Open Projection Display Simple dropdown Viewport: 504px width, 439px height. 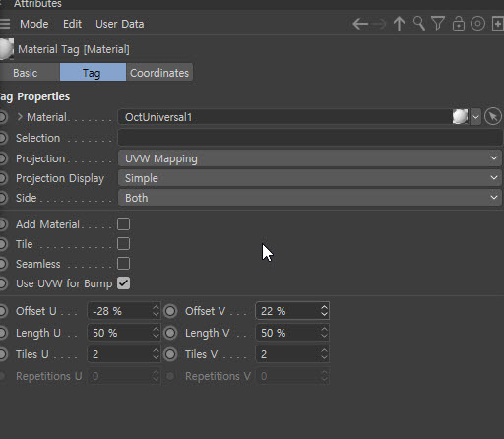310,178
